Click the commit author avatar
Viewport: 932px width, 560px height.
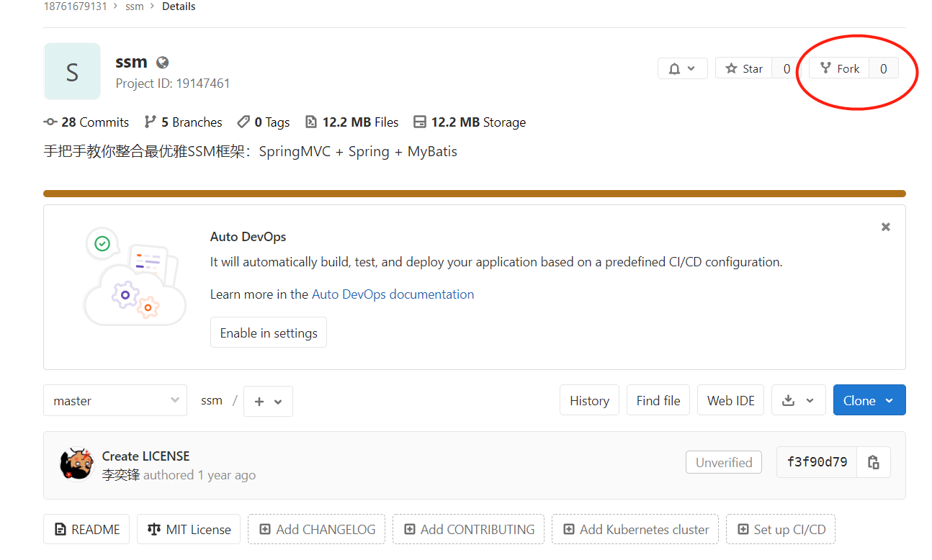click(77, 464)
